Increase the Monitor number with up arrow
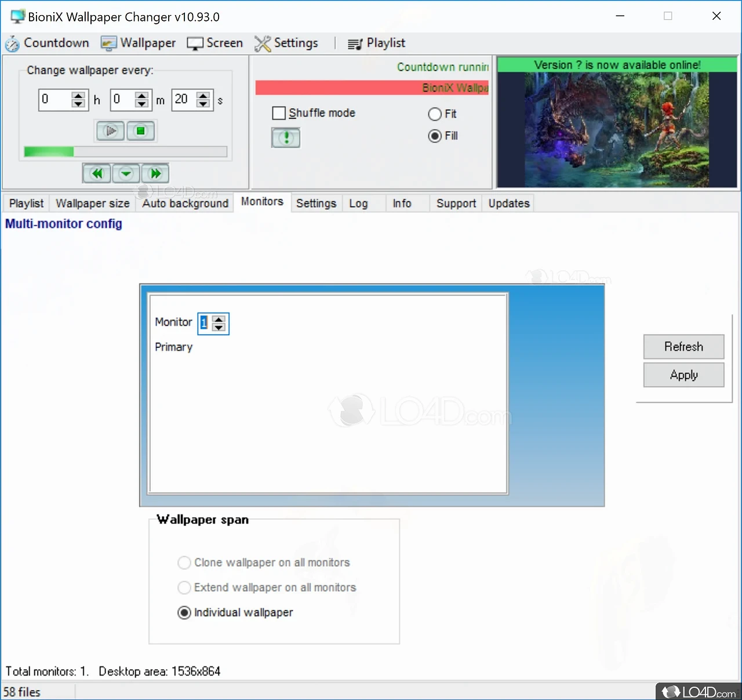Screen dimensions: 742x700 [219, 319]
